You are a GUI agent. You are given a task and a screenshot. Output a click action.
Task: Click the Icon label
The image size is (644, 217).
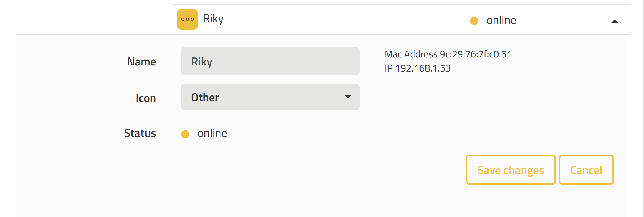click(x=146, y=98)
